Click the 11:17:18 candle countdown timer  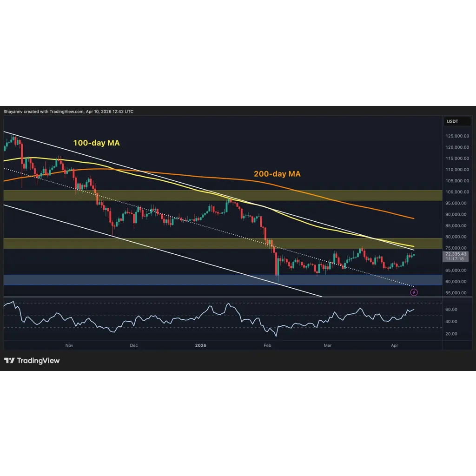455,259
